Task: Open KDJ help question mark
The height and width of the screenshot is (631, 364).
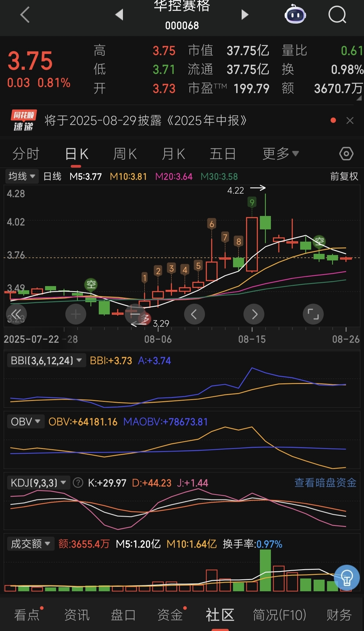Action: 78,482
